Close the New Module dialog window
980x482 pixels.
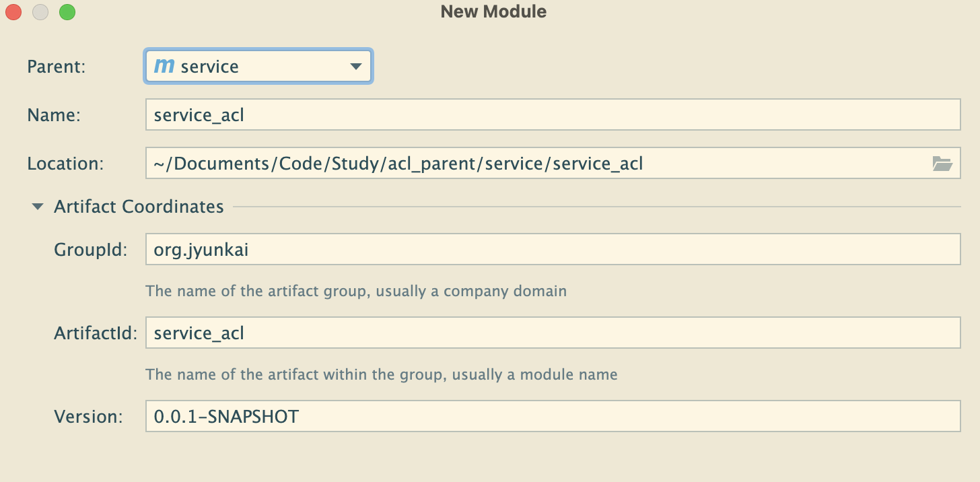tap(13, 12)
